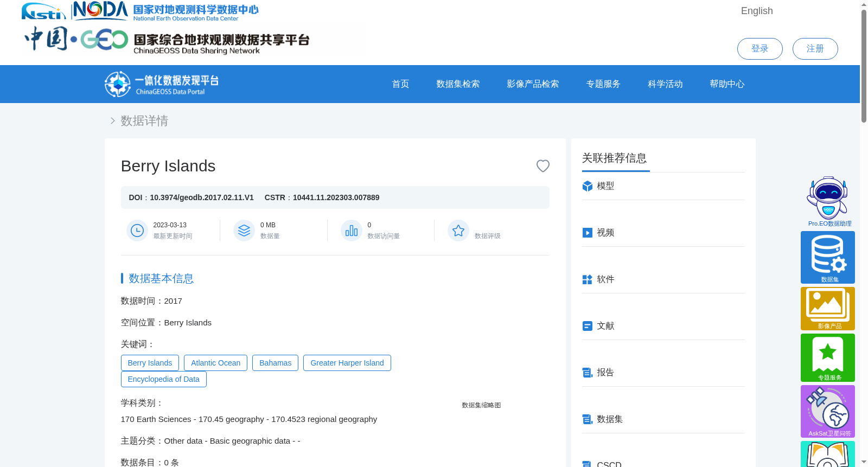Click the DOI value 10.3974/geodb.2017.02.11.V1
The width and height of the screenshot is (868, 467).
202,197
